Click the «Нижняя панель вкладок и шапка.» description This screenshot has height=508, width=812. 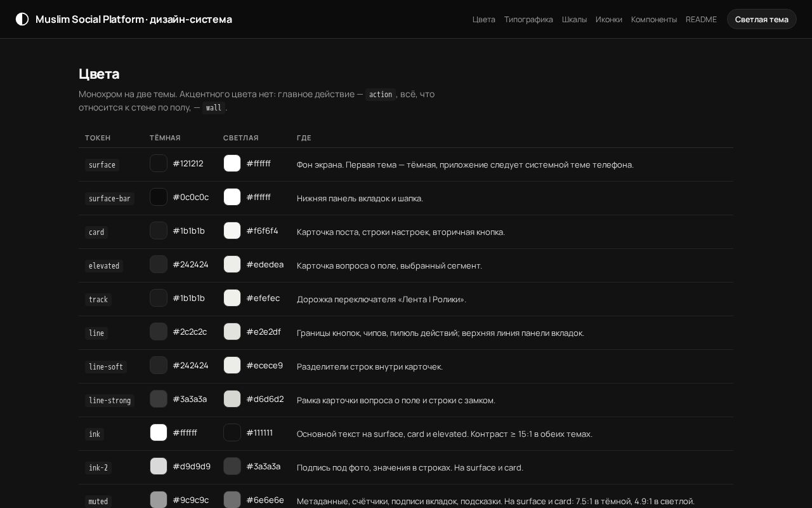[x=360, y=198]
